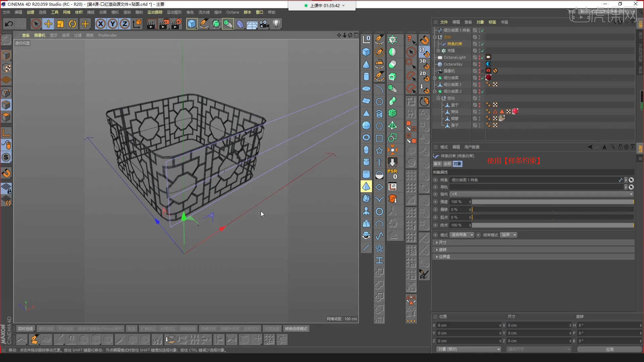Click the question mark help icon

point(411,40)
